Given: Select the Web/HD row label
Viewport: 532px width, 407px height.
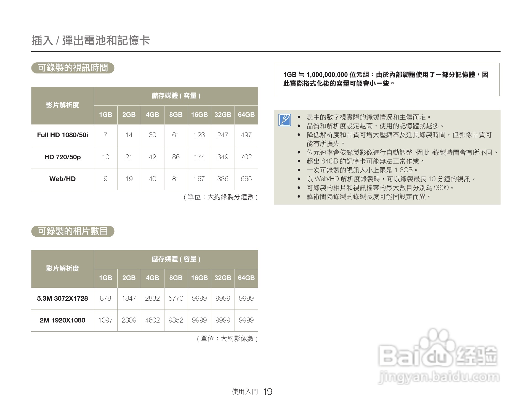Looking at the screenshot, I should pyautogui.click(x=62, y=179).
